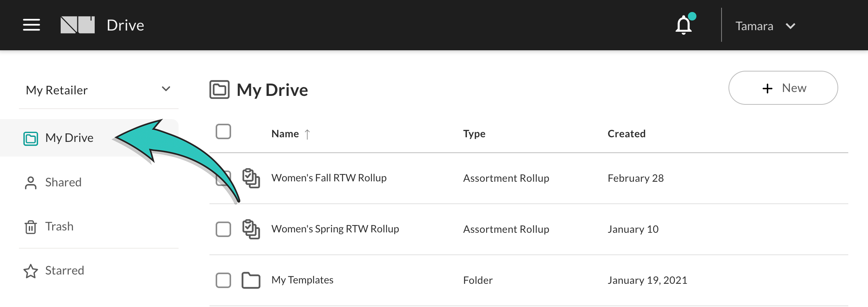Click the Tamara account name
This screenshot has width=868, height=307.
coord(754,26)
